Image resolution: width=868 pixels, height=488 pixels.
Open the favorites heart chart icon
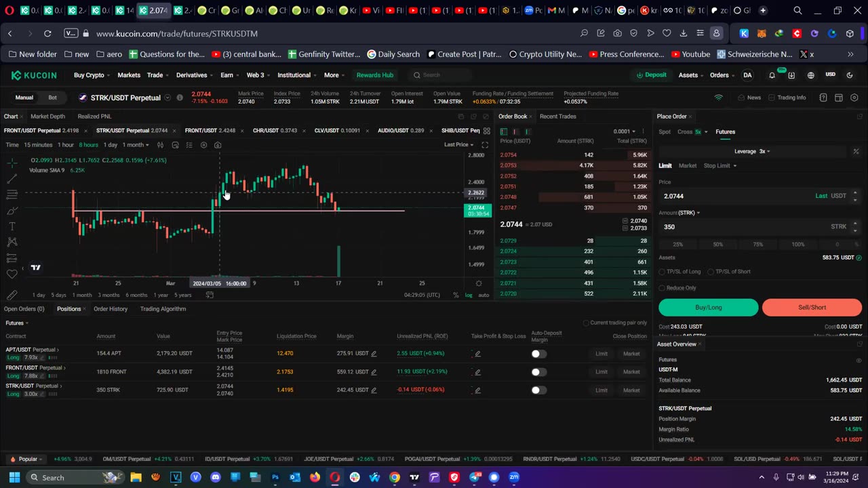click(x=12, y=274)
